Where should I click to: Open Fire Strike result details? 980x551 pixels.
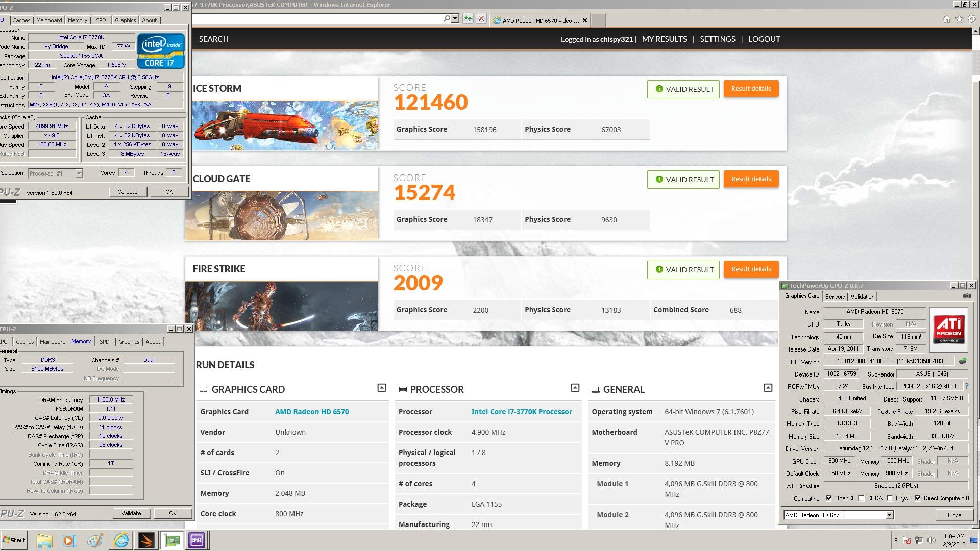[x=751, y=269]
